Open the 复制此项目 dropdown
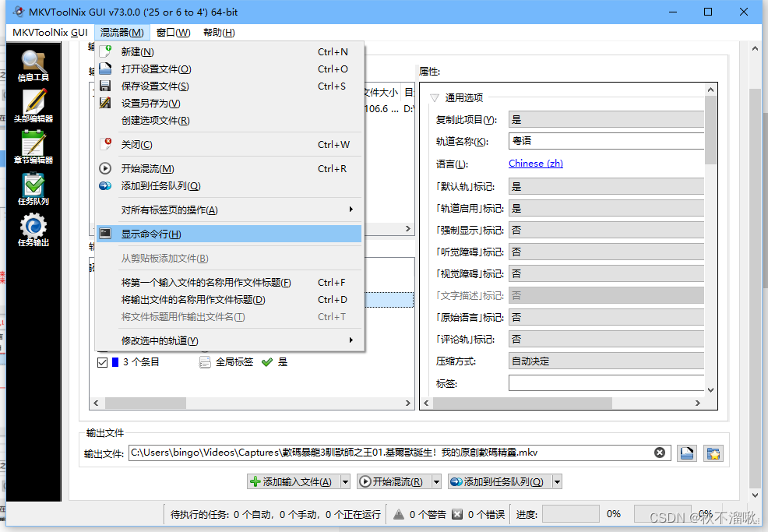Screen dimensions: 768x532 coord(606,119)
